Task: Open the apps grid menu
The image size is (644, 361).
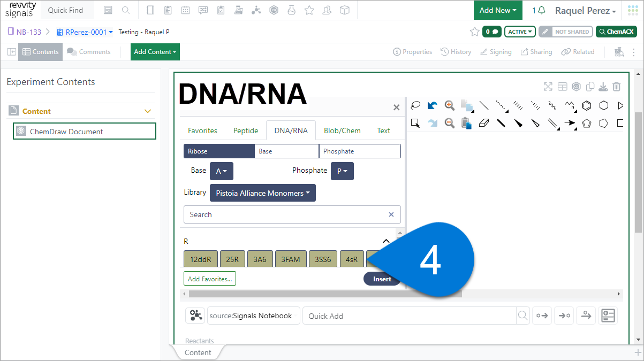Action: [x=633, y=11]
